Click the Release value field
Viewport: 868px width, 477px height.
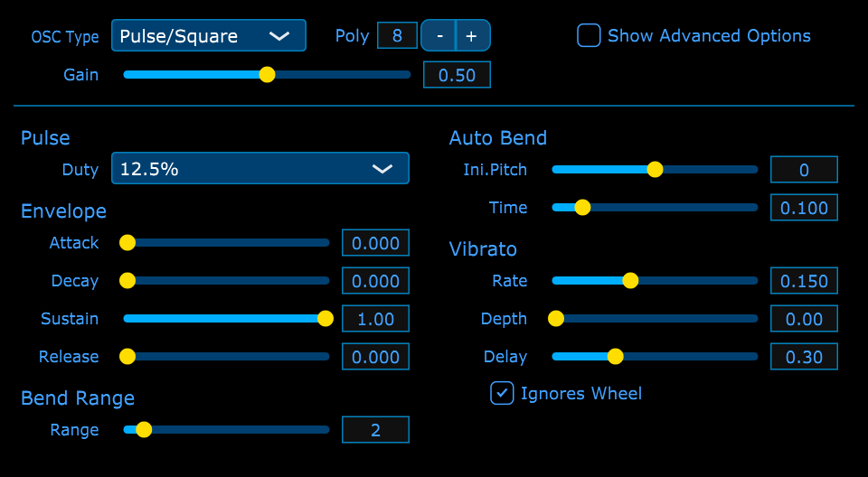point(375,356)
